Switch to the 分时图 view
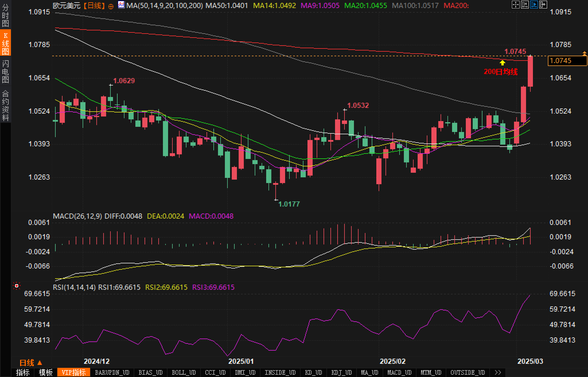The image size is (588, 377). point(5,15)
